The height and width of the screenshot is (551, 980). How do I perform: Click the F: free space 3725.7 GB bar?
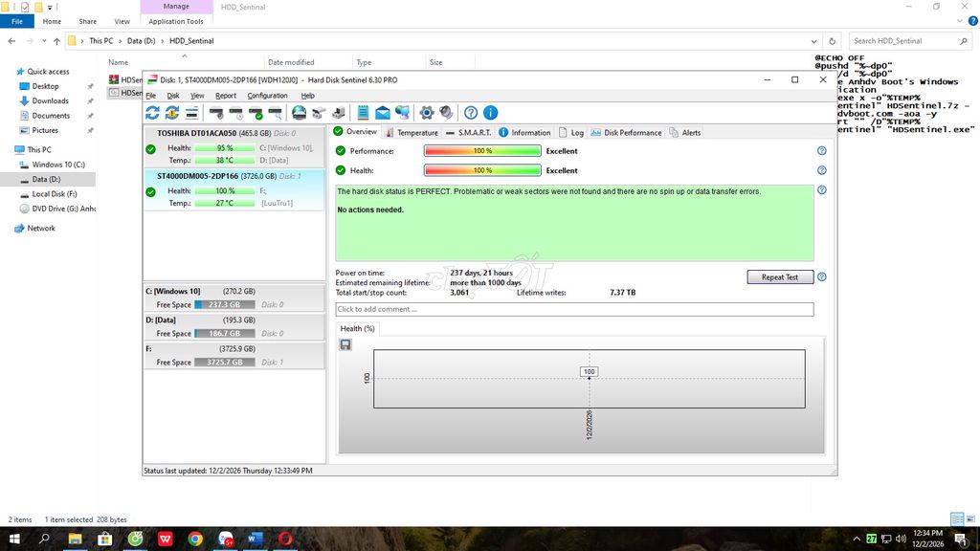[224, 363]
